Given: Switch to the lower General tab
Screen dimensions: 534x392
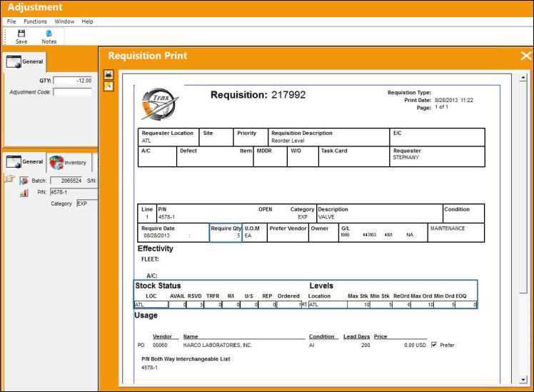Looking at the screenshot, I should point(25,162).
